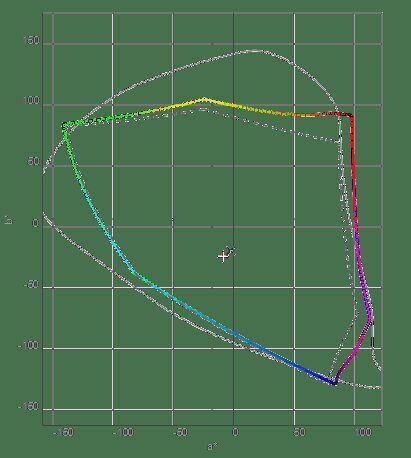
Task: Select the a* horizontal axis label
Action: click(212, 447)
